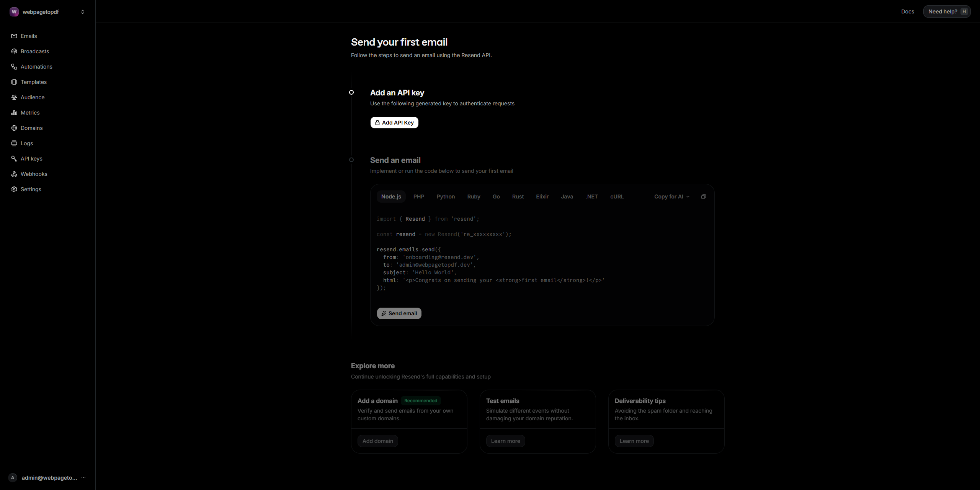Screen dimensions: 980x490
Task: Click the webpagetopdf W team avatar
Action: coord(14,12)
